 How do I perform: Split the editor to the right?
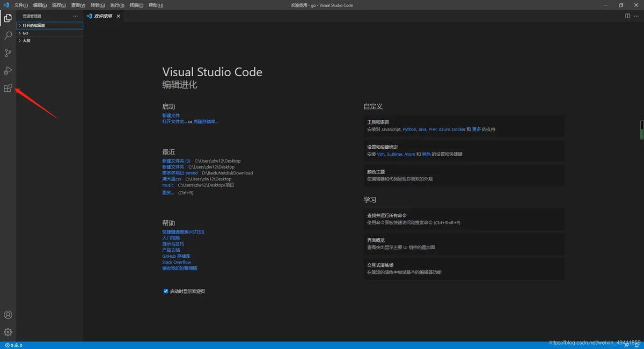(628, 16)
